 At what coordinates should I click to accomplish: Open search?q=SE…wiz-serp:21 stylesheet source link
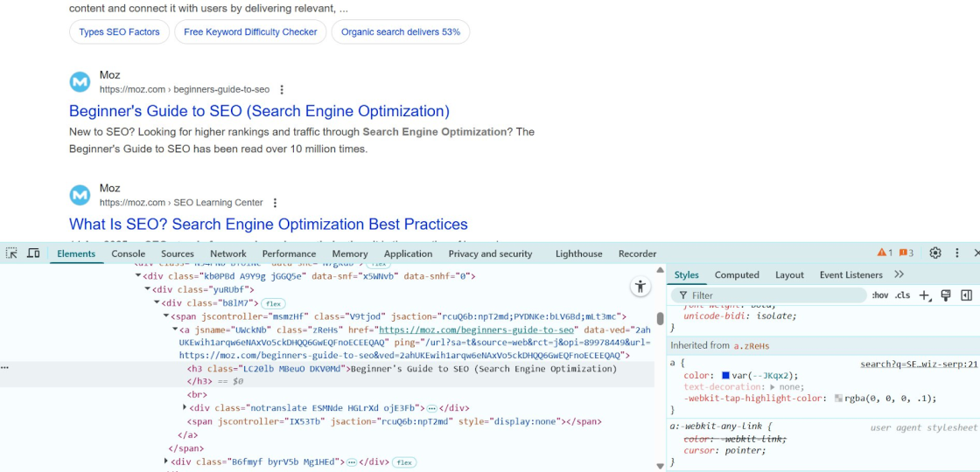click(x=919, y=364)
